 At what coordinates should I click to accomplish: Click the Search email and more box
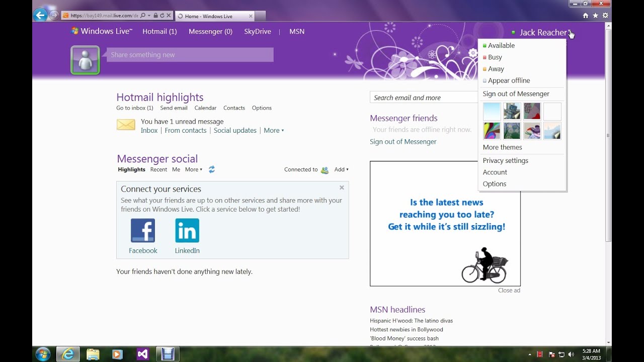(x=424, y=98)
